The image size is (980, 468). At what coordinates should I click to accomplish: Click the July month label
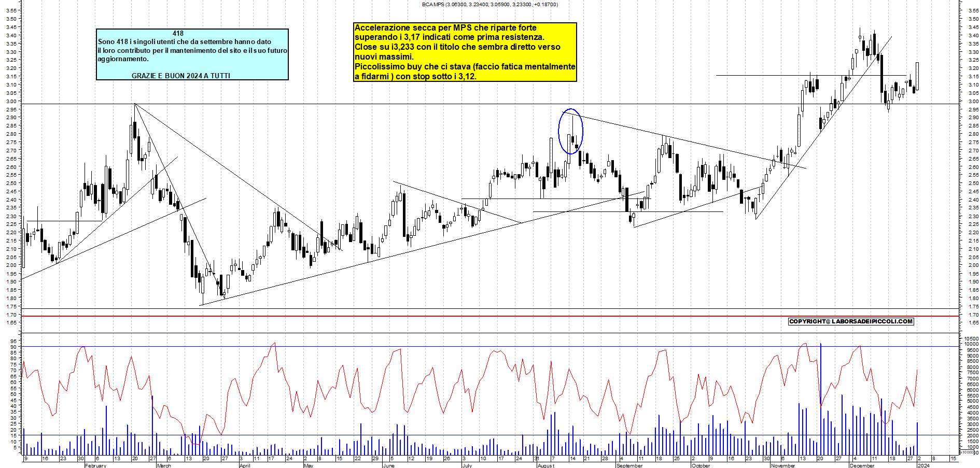pos(467,465)
